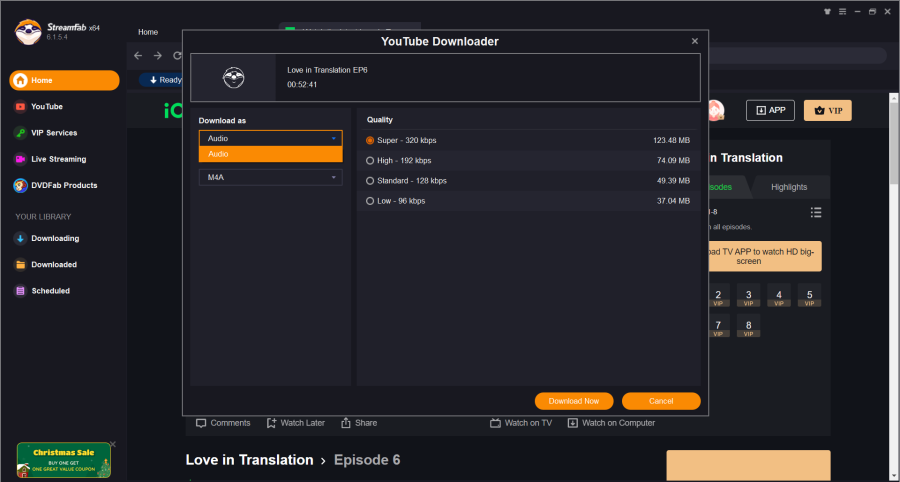Image resolution: width=900 pixels, height=482 pixels.
Task: Switch to the Highlights tab
Action: [x=789, y=187]
